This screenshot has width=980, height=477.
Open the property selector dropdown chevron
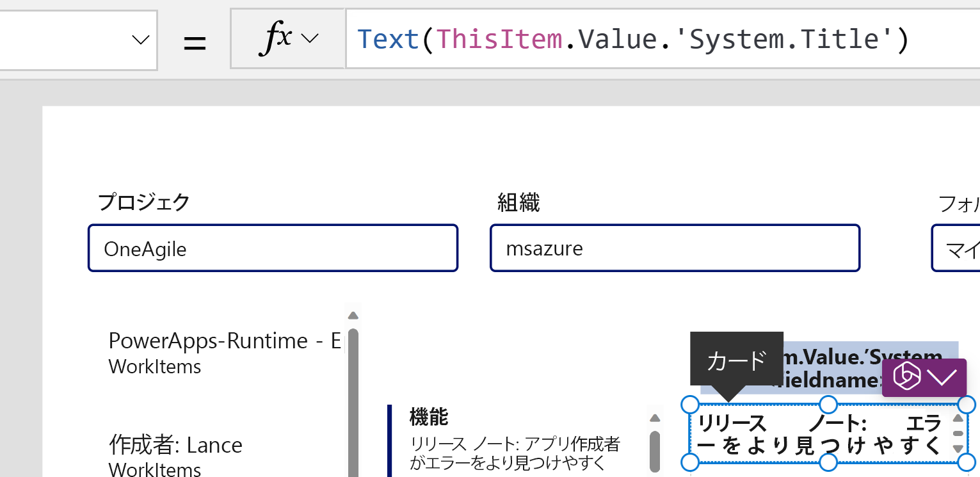tap(140, 40)
